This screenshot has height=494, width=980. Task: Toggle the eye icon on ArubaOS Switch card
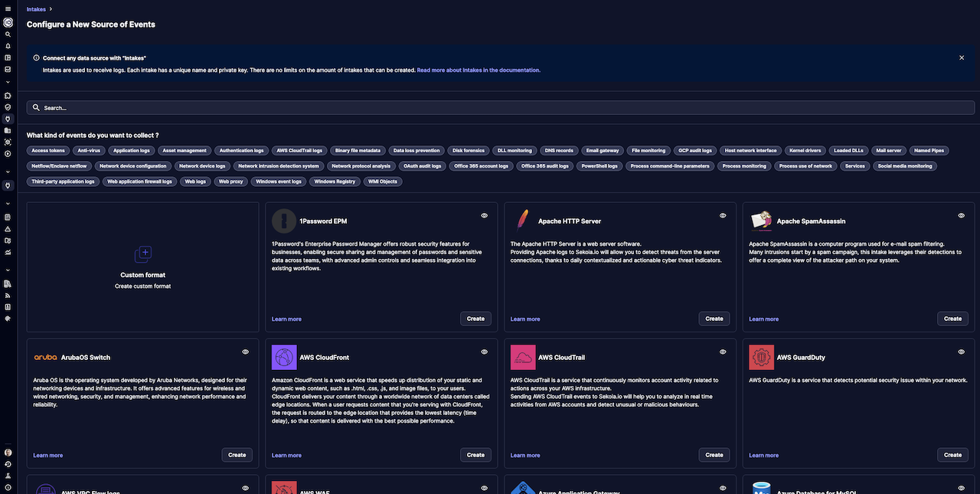click(x=246, y=352)
